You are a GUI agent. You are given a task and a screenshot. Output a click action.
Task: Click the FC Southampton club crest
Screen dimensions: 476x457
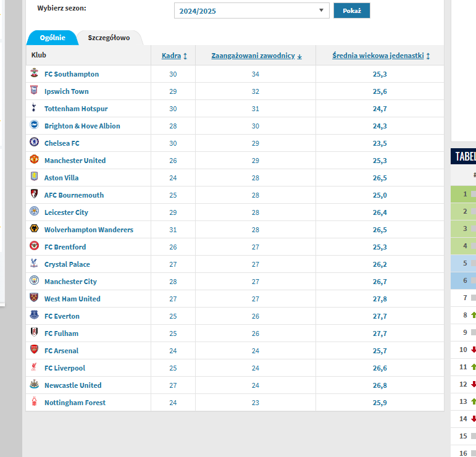[34, 73]
